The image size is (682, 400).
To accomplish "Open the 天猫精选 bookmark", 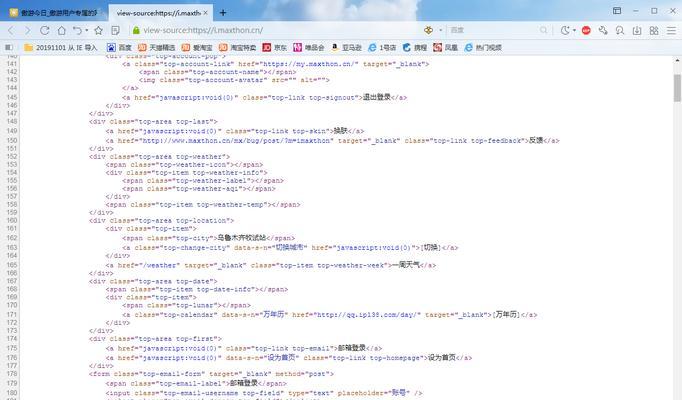I will pyautogui.click(x=157, y=47).
